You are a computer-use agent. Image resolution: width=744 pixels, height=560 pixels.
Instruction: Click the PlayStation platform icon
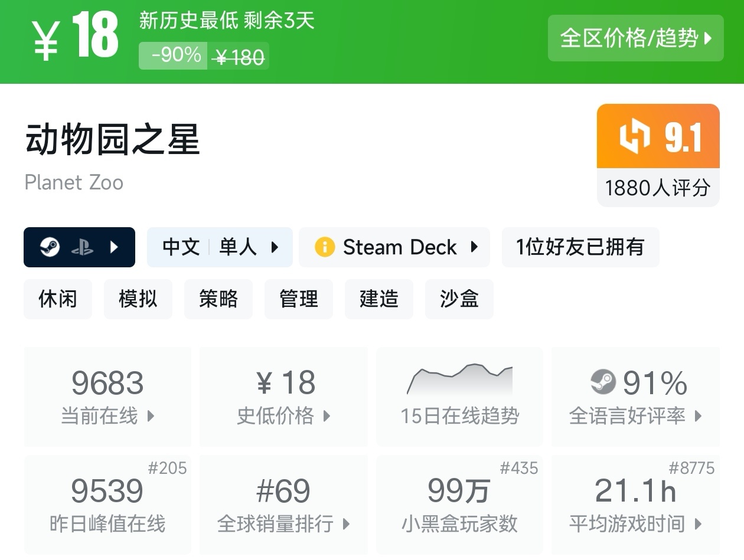click(82, 247)
